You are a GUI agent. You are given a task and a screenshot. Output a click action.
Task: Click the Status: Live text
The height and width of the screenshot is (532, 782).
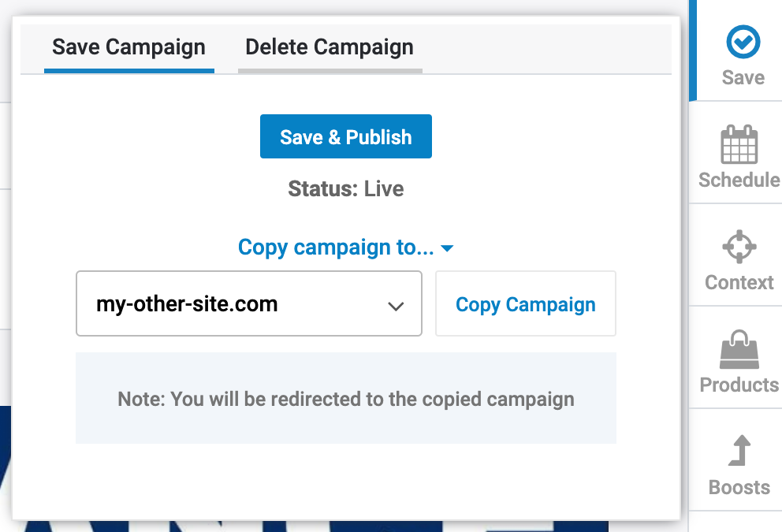pos(345,189)
